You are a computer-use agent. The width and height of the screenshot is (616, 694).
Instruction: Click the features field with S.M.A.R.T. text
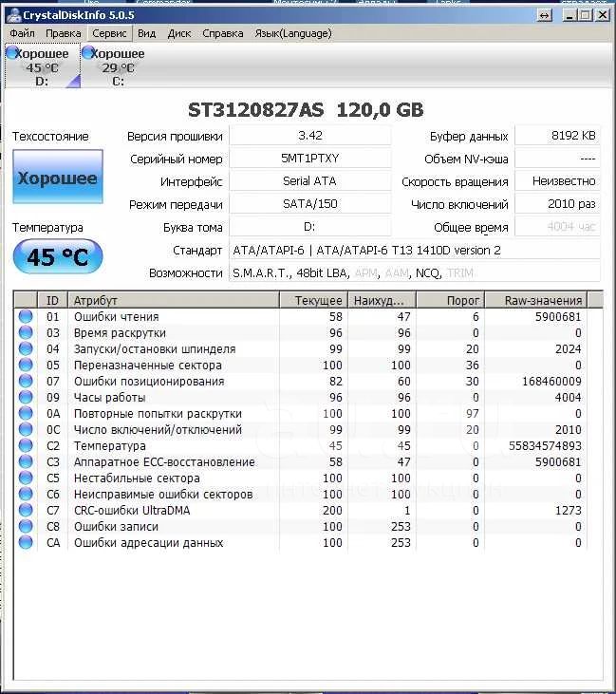[x=415, y=272]
